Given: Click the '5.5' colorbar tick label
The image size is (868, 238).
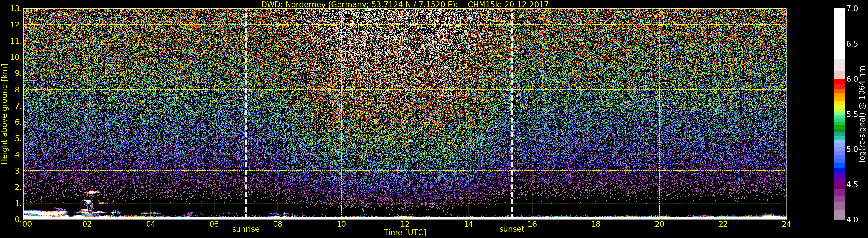Looking at the screenshot, I should 852,114.
